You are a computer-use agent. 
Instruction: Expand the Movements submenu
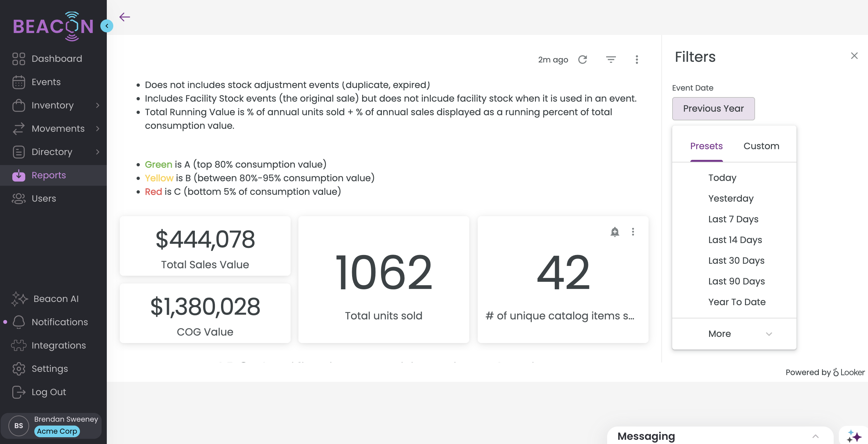point(97,129)
